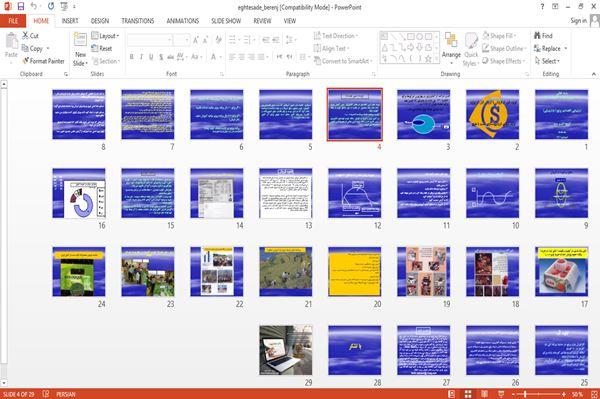Expand Align Text dropdown
This screenshot has height=399, width=600.
click(331, 49)
